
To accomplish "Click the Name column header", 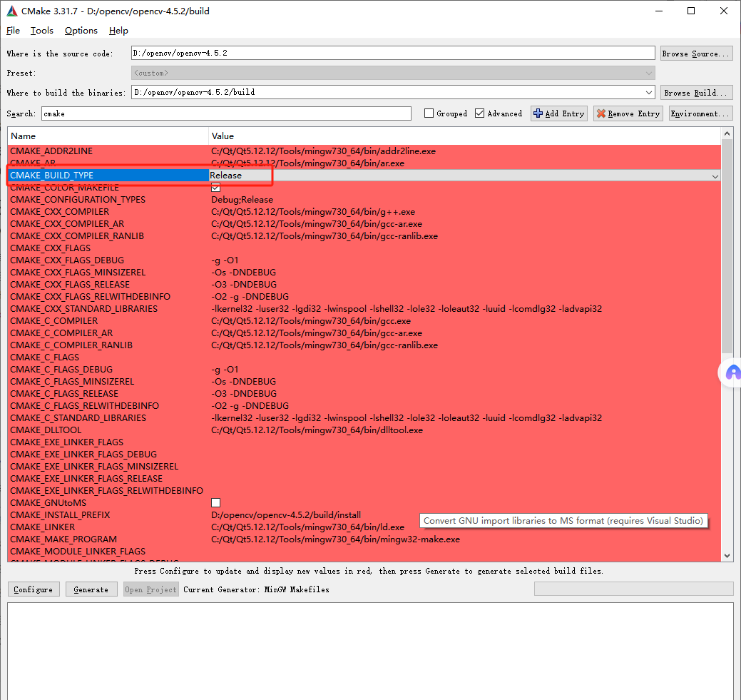I will pos(108,136).
